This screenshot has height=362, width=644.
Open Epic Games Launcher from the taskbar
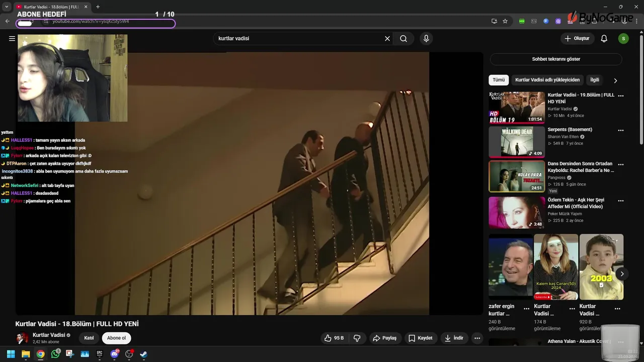point(100,354)
